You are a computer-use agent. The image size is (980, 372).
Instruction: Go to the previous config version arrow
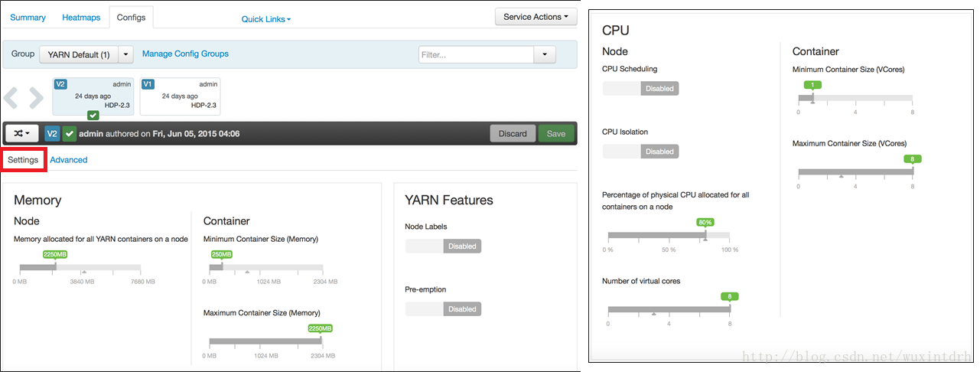pos(11,98)
